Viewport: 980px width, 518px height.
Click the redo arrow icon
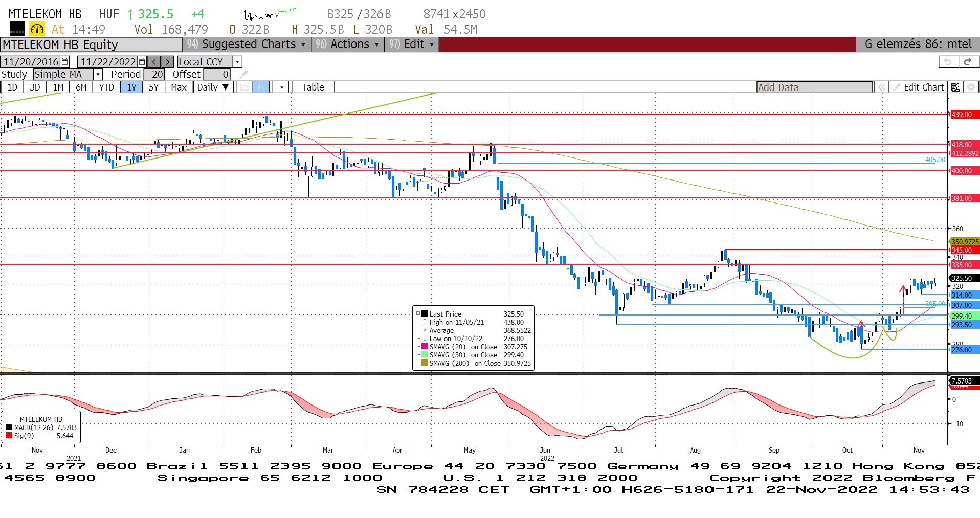pyautogui.click(x=968, y=62)
